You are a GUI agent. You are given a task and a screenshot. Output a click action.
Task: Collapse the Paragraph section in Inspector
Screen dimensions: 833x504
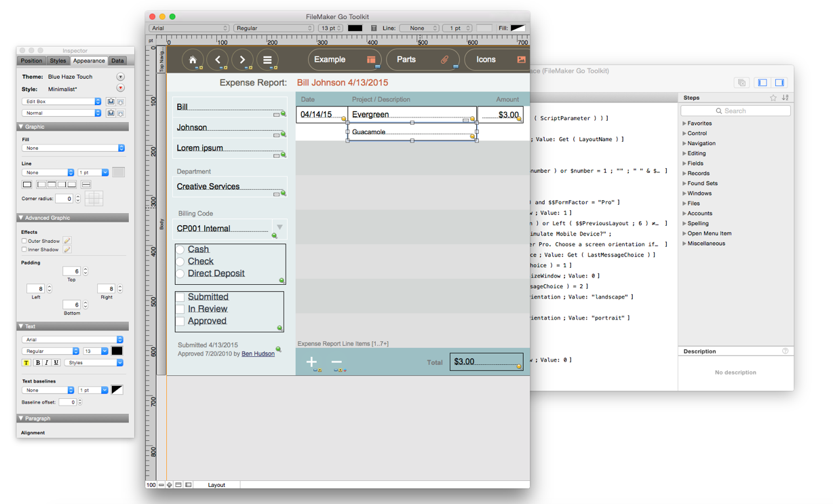coord(21,419)
